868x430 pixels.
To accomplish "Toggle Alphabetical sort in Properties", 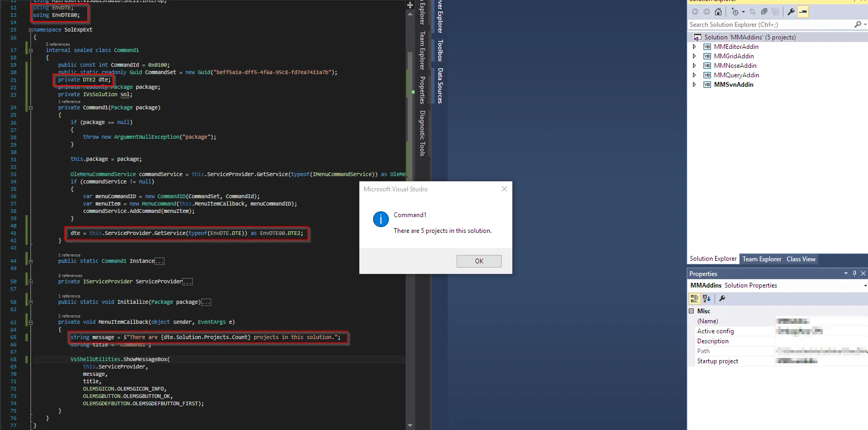I will 707,299.
